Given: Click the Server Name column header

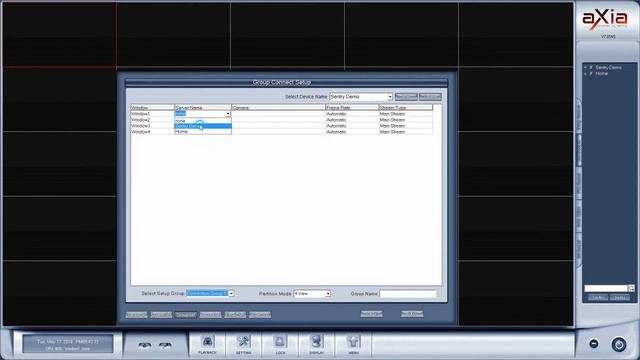Looking at the screenshot, I should 203,108.
